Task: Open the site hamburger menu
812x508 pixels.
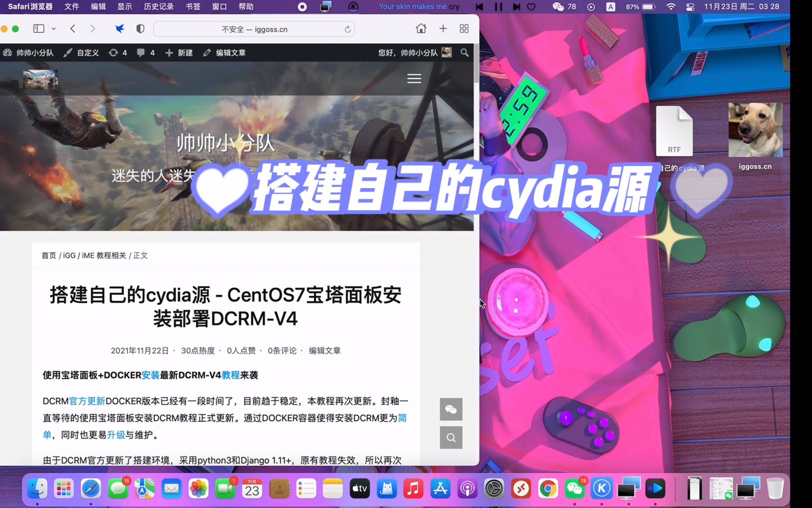Action: coord(414,79)
